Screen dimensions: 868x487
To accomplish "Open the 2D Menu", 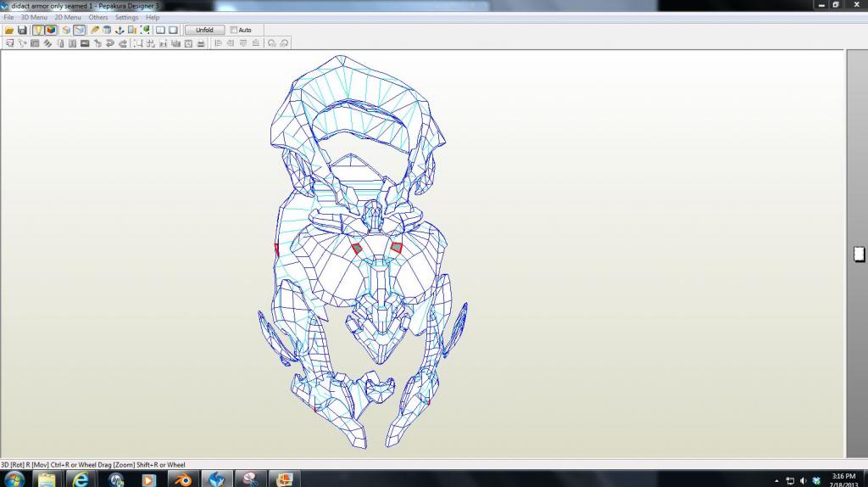I will (x=68, y=17).
